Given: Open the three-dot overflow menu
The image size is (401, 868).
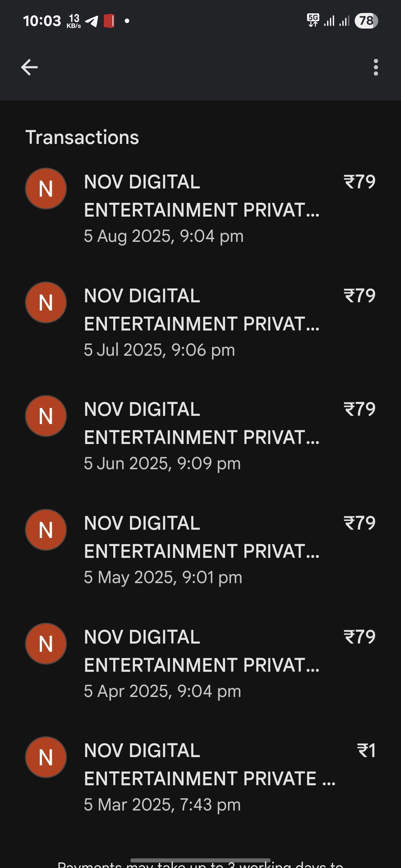Looking at the screenshot, I should 376,68.
